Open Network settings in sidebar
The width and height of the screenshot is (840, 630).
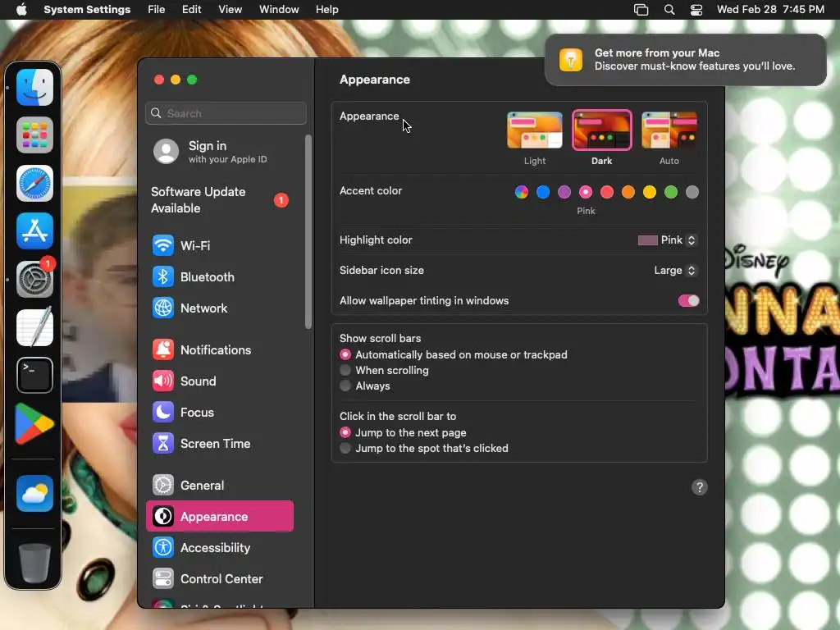220,308
